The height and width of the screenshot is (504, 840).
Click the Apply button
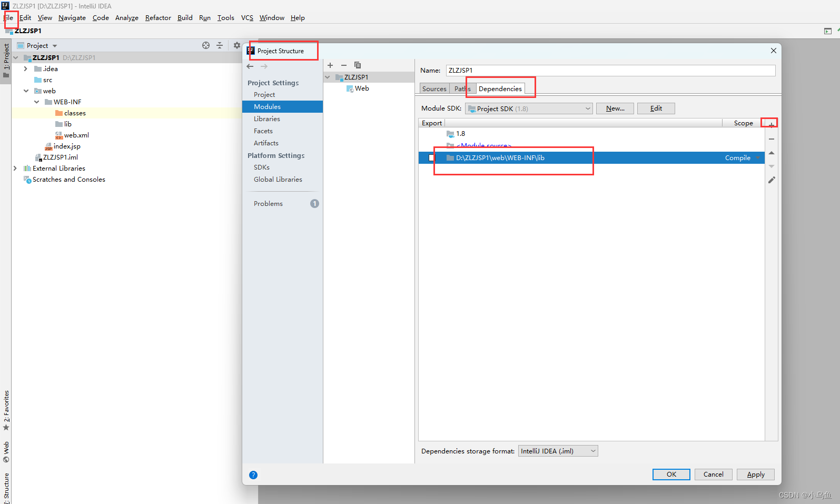(756, 475)
